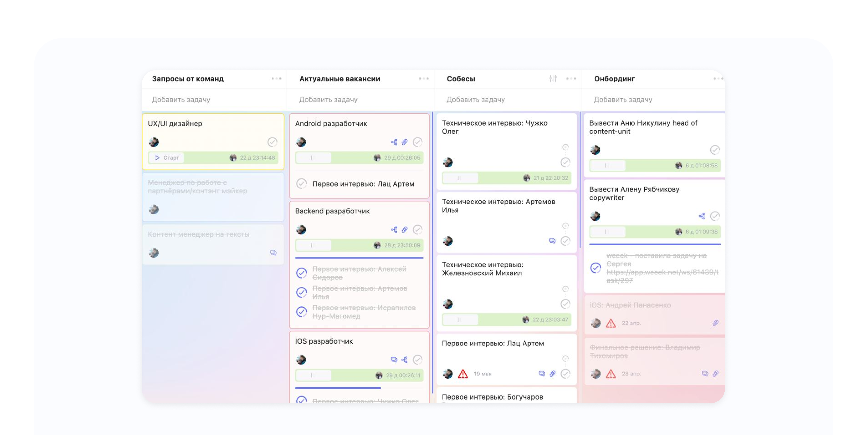Click warning triangle on iOS: Андрей Панасенко
Screen dimensions: 868x435
tap(610, 323)
